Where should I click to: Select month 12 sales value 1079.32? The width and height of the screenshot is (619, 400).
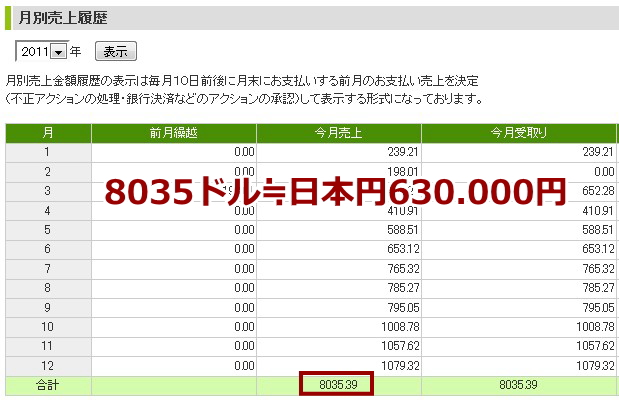(x=400, y=366)
